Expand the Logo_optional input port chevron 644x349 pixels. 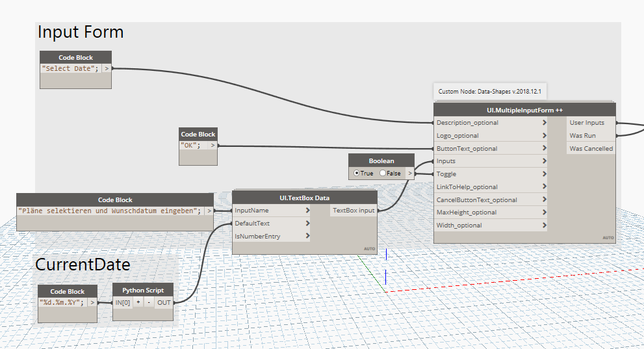(x=544, y=136)
